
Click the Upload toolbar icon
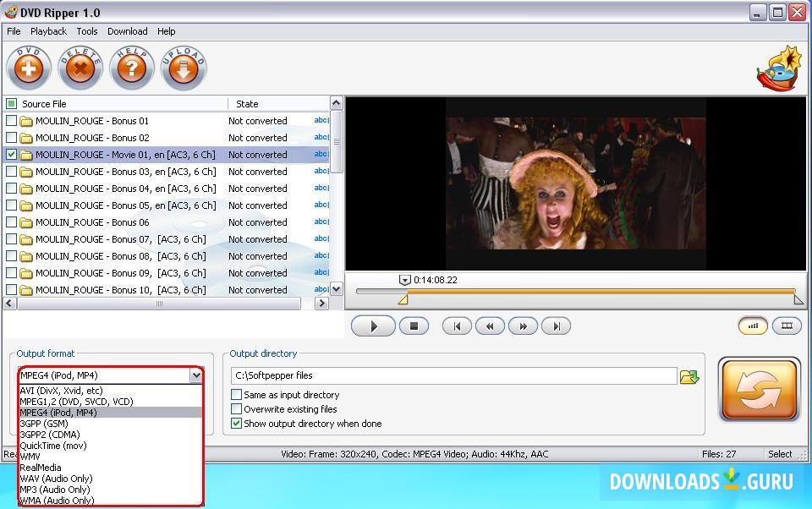tap(184, 67)
